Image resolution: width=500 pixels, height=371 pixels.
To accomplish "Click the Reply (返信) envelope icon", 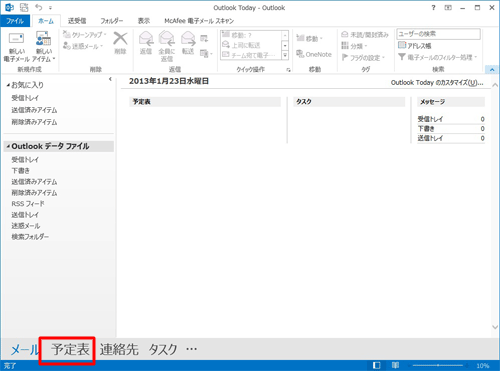I will pyautogui.click(x=146, y=39).
